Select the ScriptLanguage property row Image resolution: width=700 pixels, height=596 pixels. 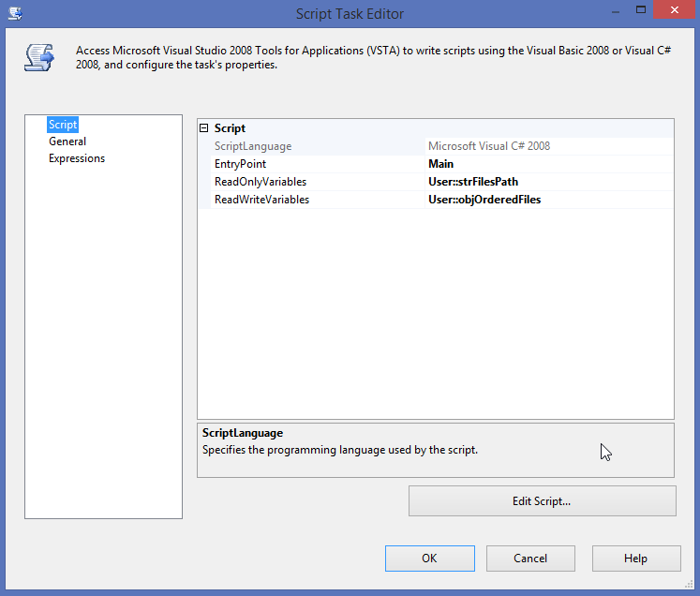(253, 146)
